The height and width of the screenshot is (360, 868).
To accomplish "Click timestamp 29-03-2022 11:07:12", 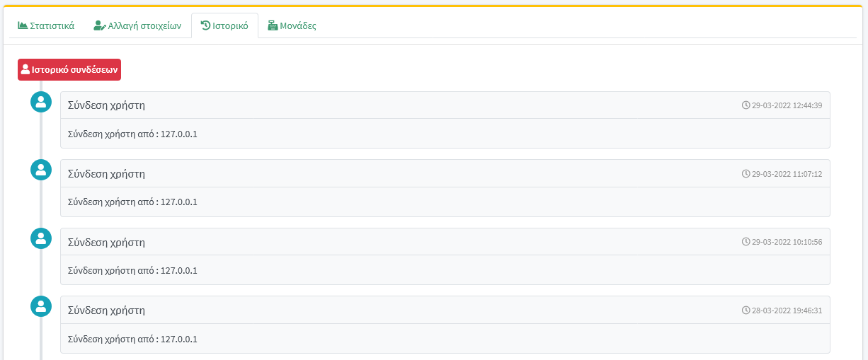I will [787, 173].
